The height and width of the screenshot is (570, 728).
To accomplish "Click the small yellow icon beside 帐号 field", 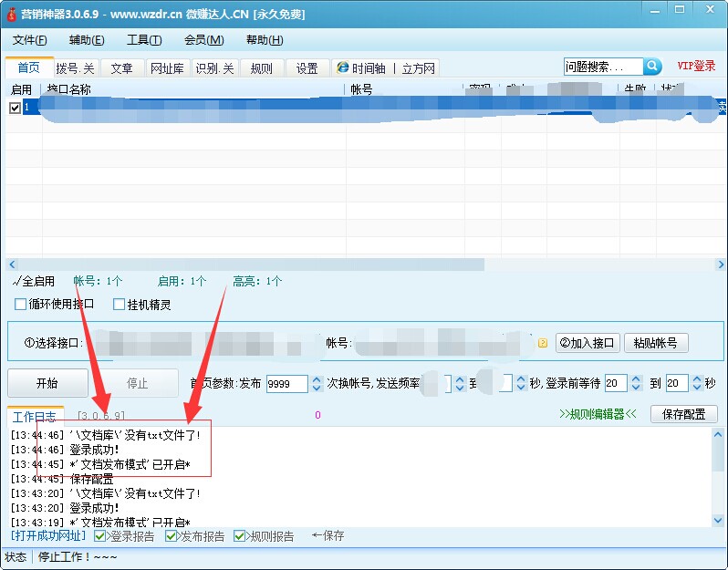I will pos(542,344).
